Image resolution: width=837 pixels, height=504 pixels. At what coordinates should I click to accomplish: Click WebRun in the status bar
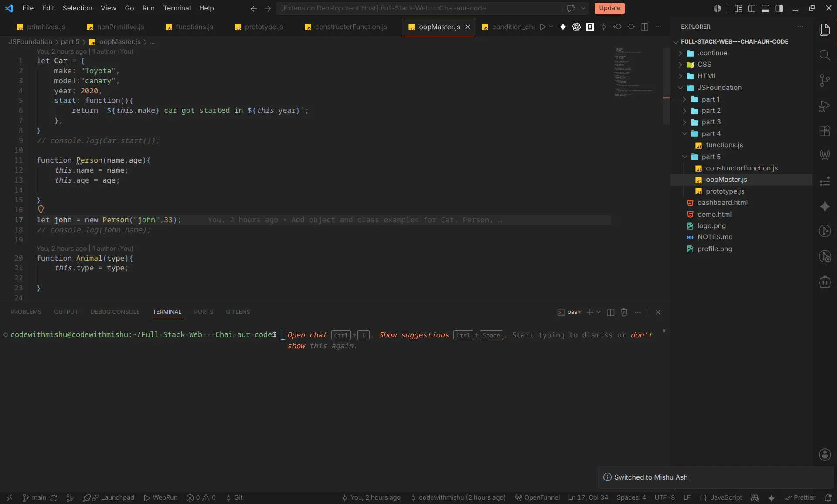(160, 497)
